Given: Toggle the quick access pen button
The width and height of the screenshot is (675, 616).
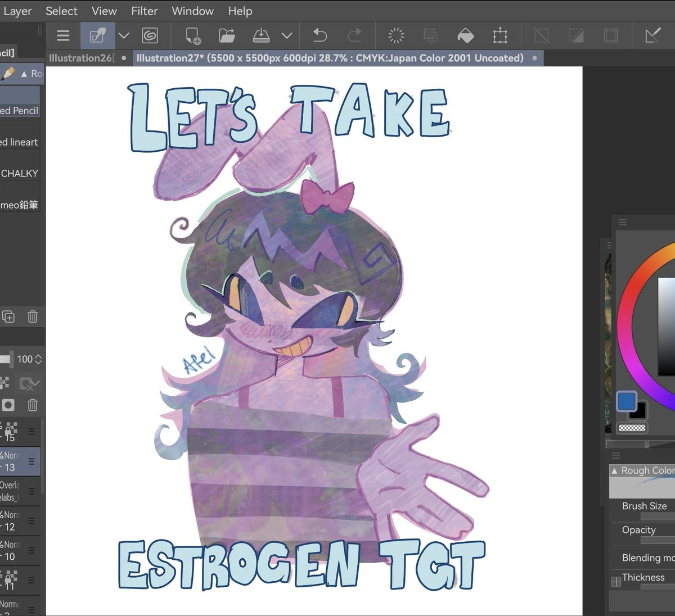Looking at the screenshot, I should click(97, 36).
